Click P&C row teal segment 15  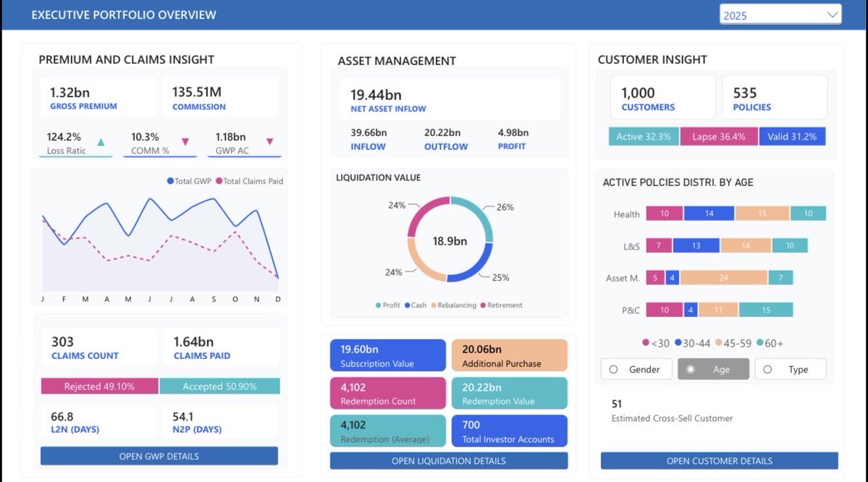(766, 310)
